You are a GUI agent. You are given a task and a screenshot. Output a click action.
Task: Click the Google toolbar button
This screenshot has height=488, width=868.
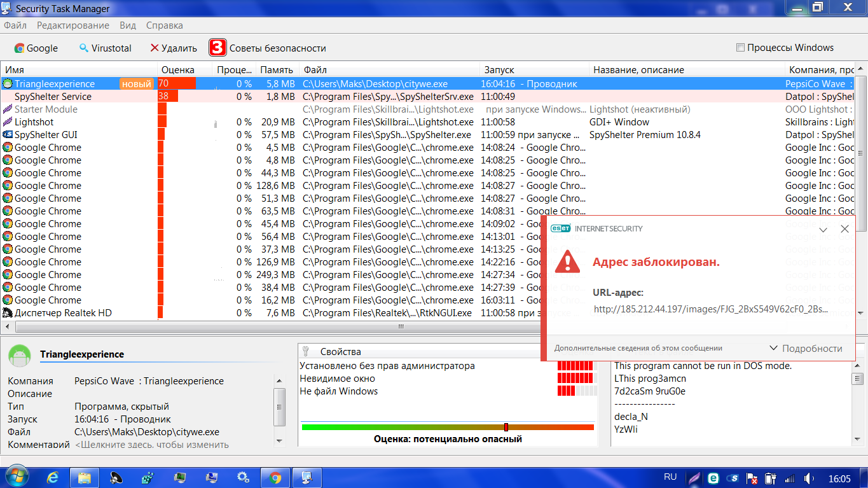coord(36,48)
